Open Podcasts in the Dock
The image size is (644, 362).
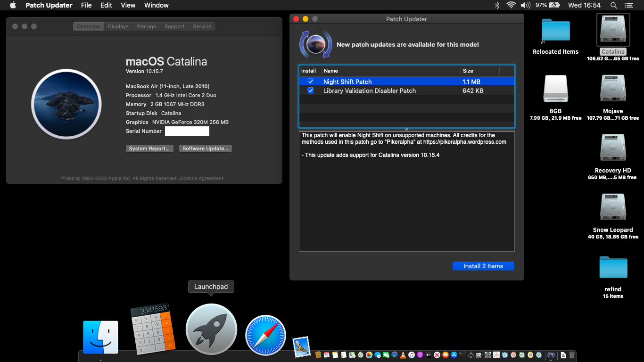420,355
